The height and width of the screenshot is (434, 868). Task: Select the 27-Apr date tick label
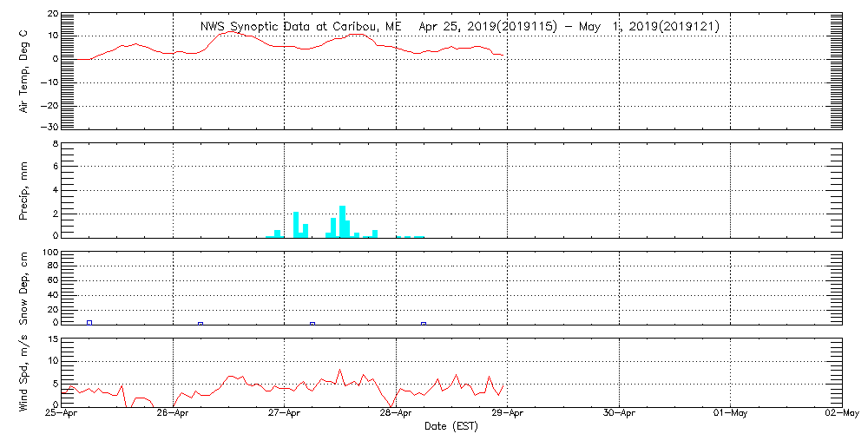285,414
